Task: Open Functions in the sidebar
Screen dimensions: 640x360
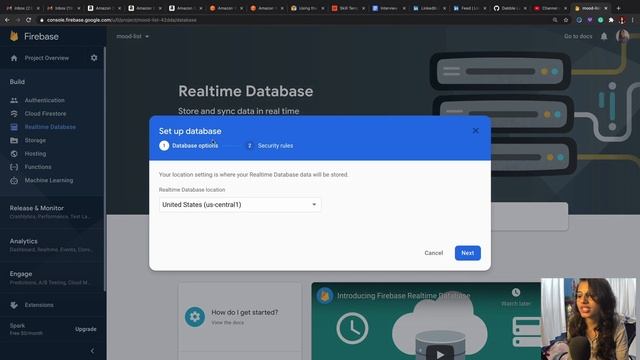Action: click(38, 167)
